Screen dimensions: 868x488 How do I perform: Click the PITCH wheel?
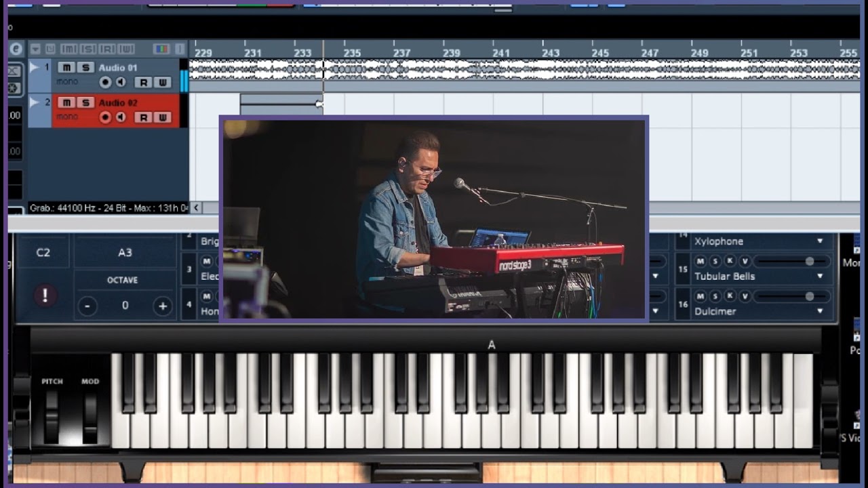(x=52, y=416)
